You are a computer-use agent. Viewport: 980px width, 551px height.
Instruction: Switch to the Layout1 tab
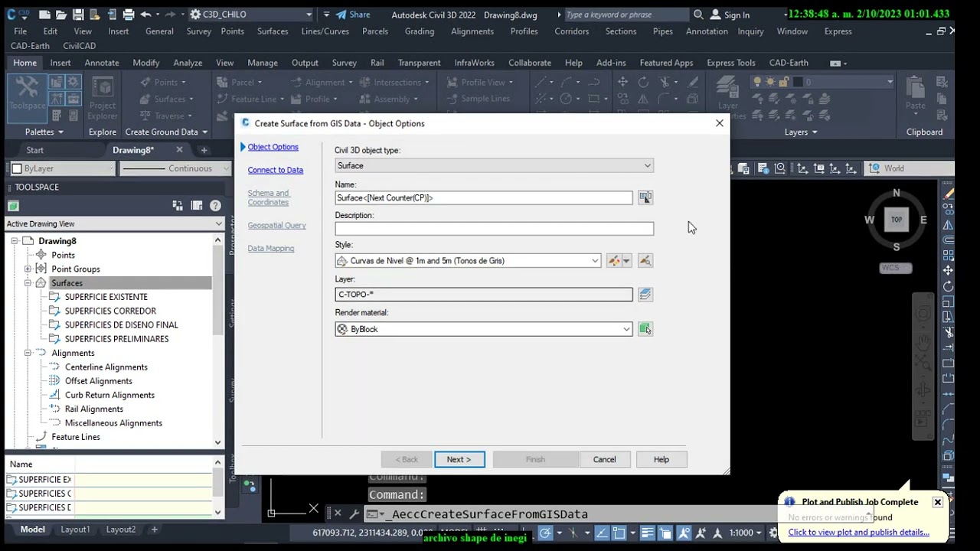coord(75,530)
